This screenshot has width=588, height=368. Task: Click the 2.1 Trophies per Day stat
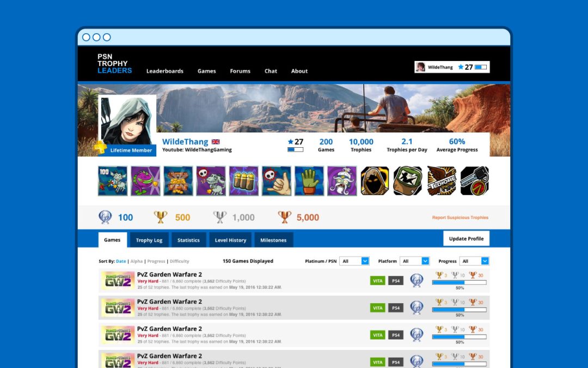pyautogui.click(x=407, y=145)
